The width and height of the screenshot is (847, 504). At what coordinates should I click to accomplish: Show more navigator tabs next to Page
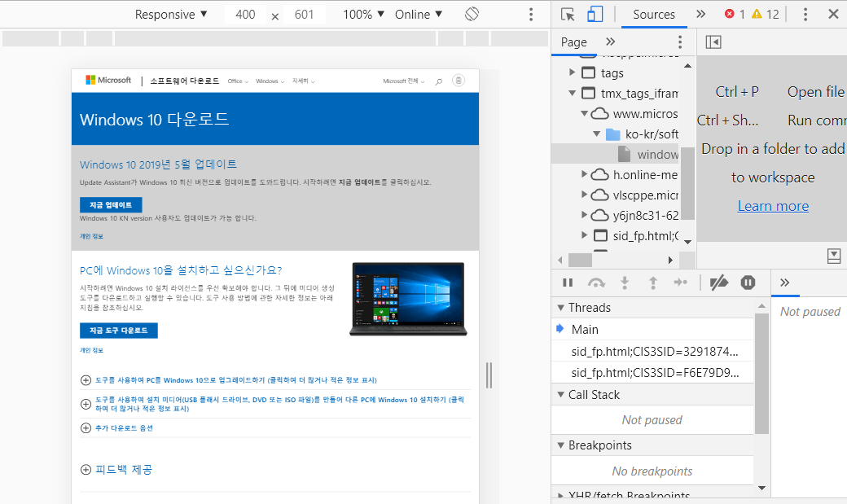point(610,42)
